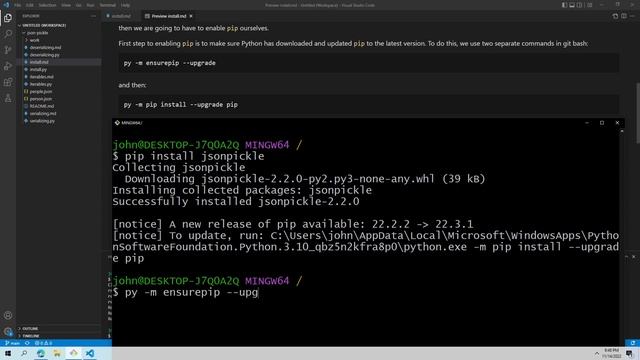Click the scroll-up arrow of the MINGW64 terminal scrollbar
This screenshot has width=640, height=360.
[x=622, y=132]
